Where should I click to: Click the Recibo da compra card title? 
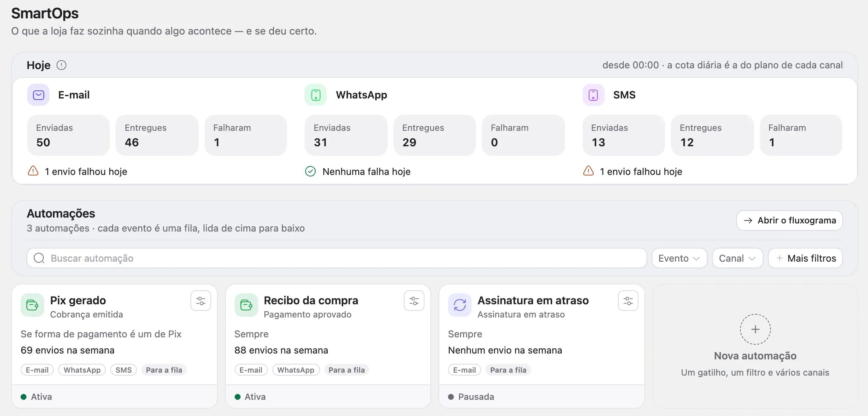point(311,300)
